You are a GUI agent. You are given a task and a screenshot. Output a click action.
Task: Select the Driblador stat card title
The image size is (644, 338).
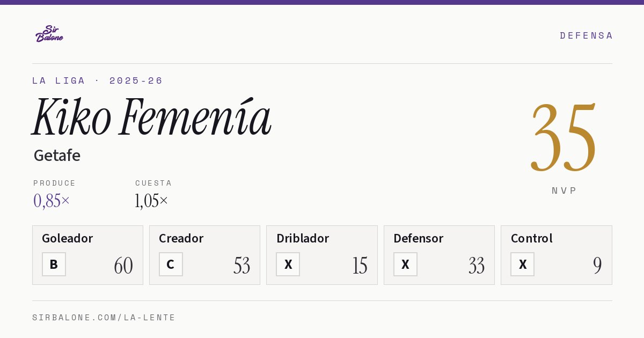coord(303,238)
